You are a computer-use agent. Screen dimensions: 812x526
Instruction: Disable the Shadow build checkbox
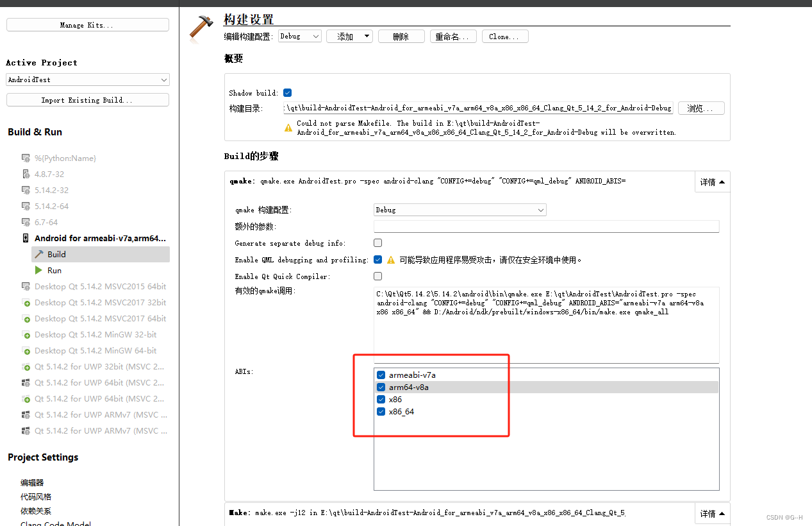[x=287, y=92]
